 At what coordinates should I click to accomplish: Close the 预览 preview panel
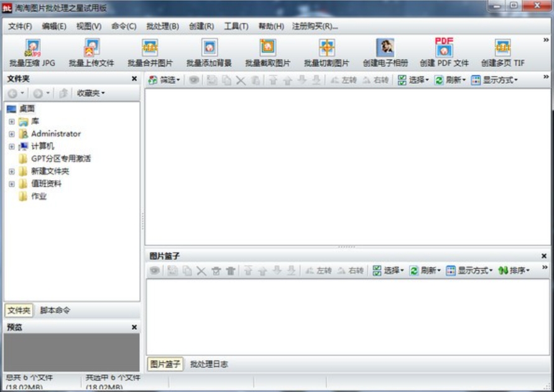pyautogui.click(x=134, y=327)
